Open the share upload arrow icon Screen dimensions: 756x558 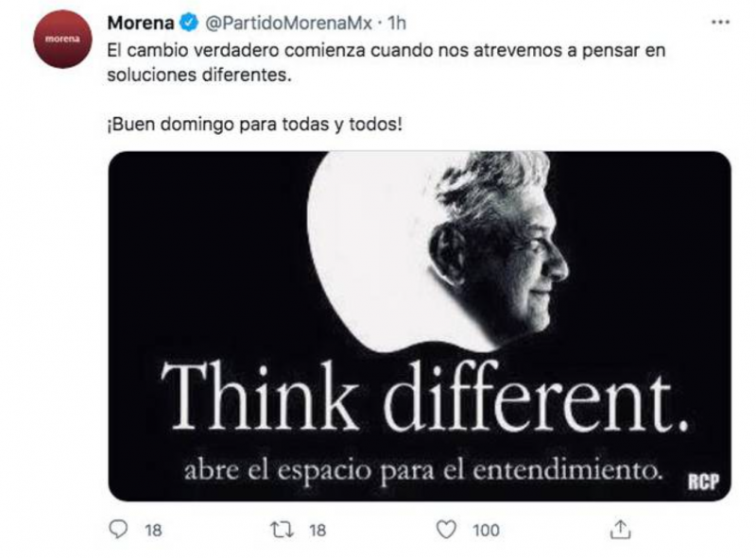[620, 529]
